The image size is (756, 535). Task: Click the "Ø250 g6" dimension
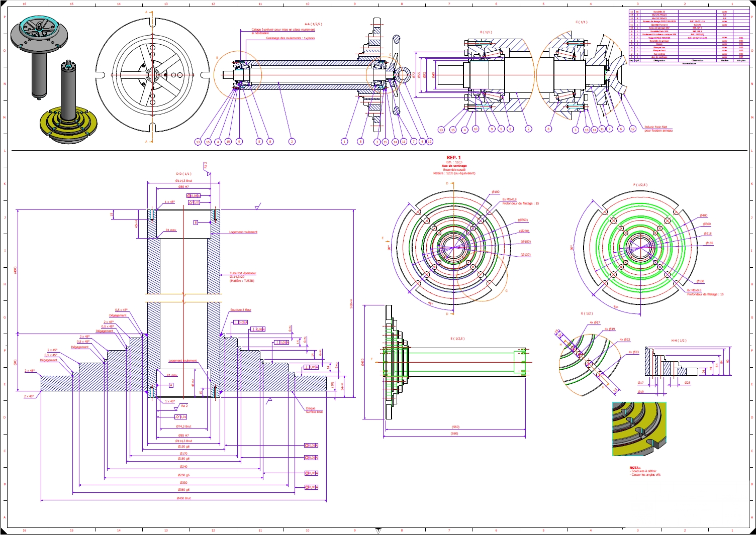point(184,475)
